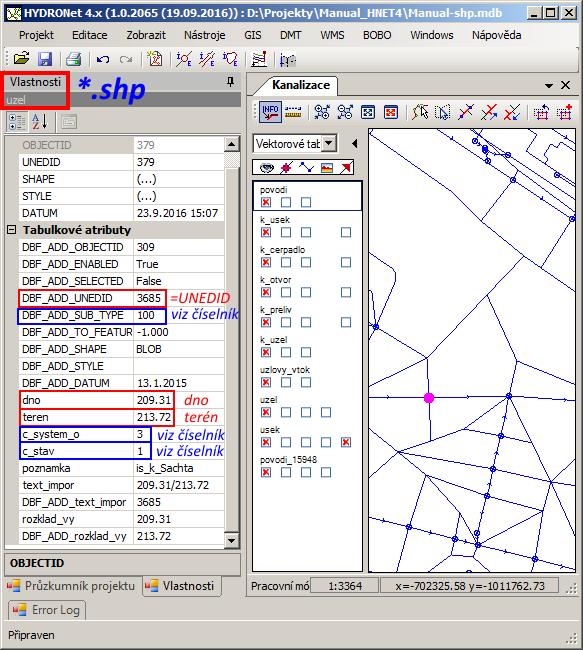Click selection frame with undo arrow icon
The width and height of the screenshot is (583, 650).
[541, 112]
